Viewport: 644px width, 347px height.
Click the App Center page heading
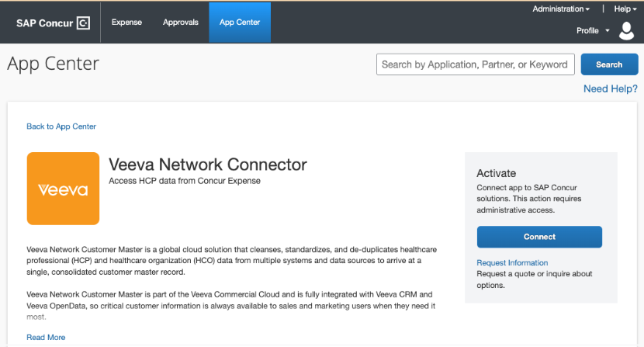coord(53,64)
